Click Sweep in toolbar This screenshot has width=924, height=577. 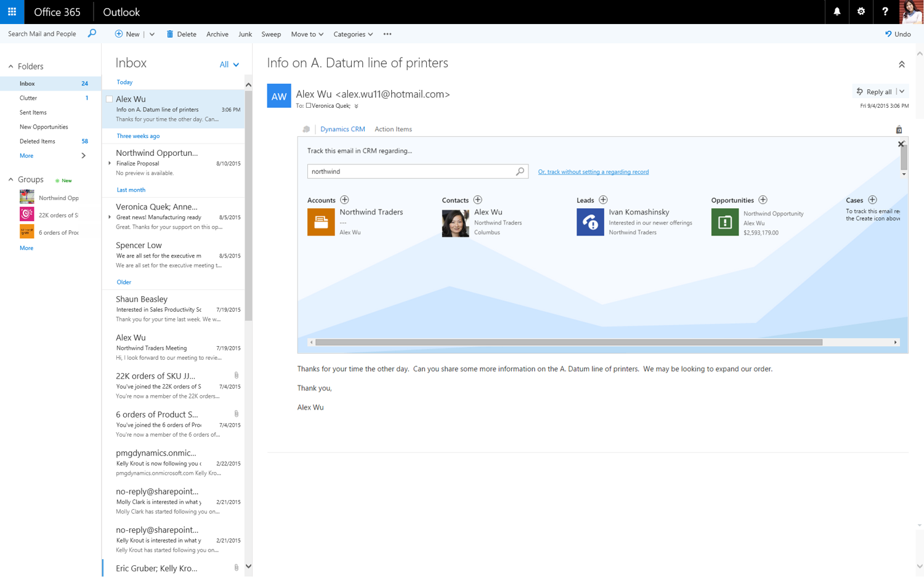click(271, 34)
